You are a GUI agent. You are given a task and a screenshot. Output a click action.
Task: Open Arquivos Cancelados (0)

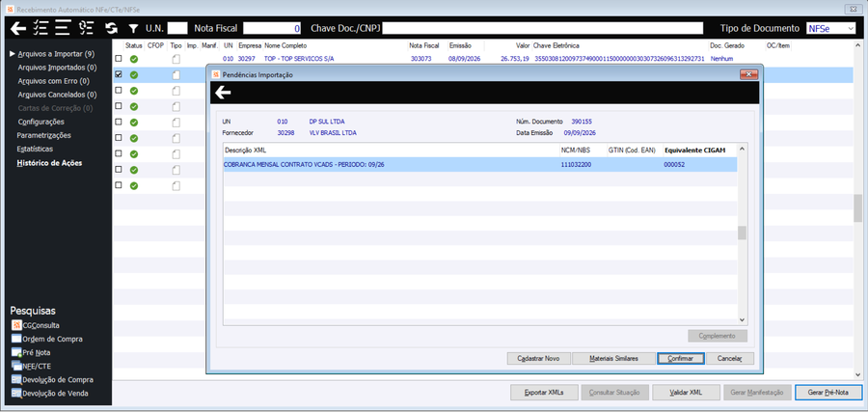[57, 95]
